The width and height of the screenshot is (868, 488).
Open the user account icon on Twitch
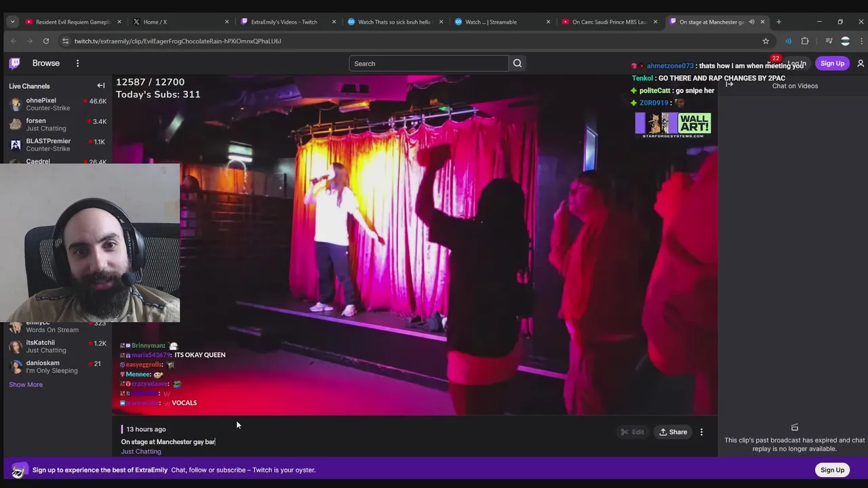(x=861, y=63)
